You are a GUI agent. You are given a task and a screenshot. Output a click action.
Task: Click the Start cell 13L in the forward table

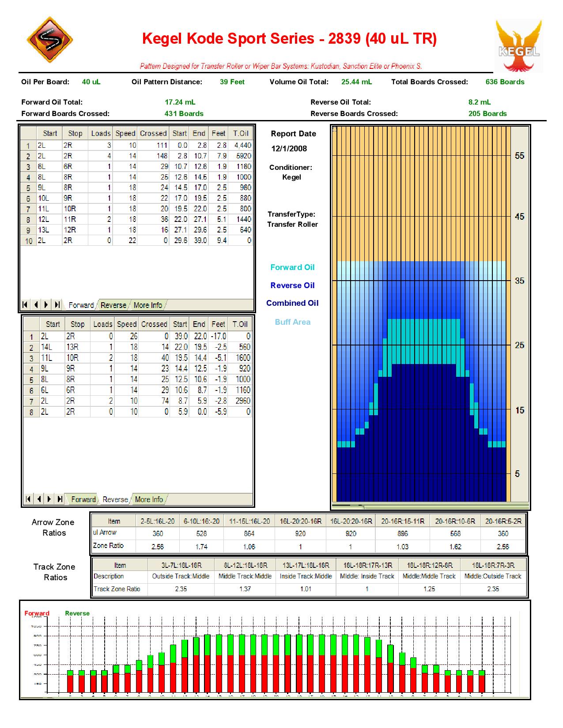point(49,230)
